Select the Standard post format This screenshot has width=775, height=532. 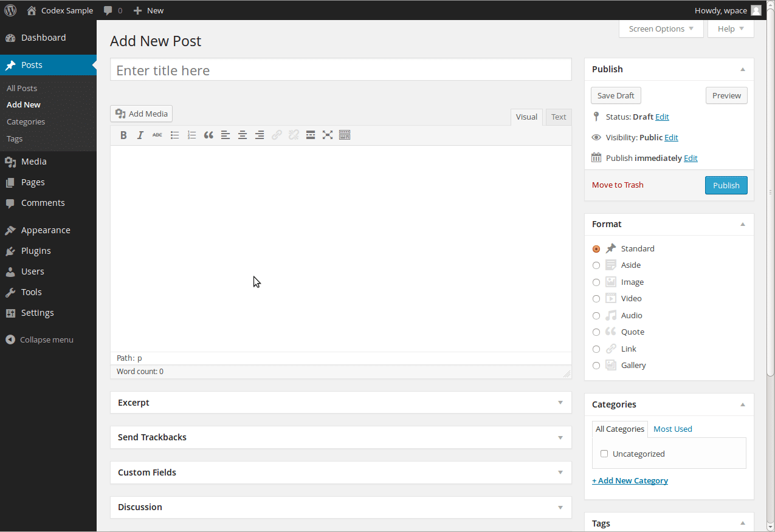pyautogui.click(x=596, y=248)
